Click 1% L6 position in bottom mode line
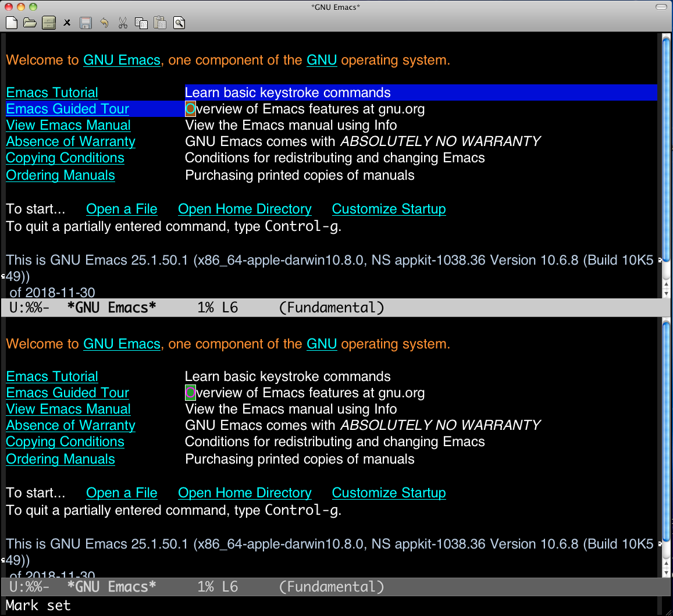The image size is (673, 616). click(x=217, y=587)
